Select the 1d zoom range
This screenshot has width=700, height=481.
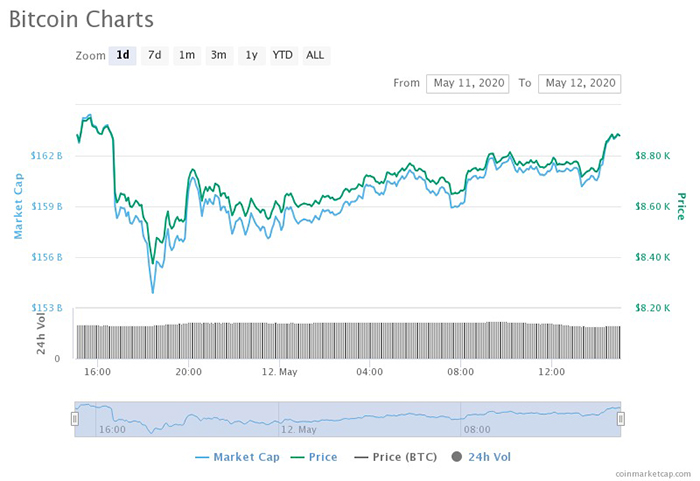(x=123, y=55)
